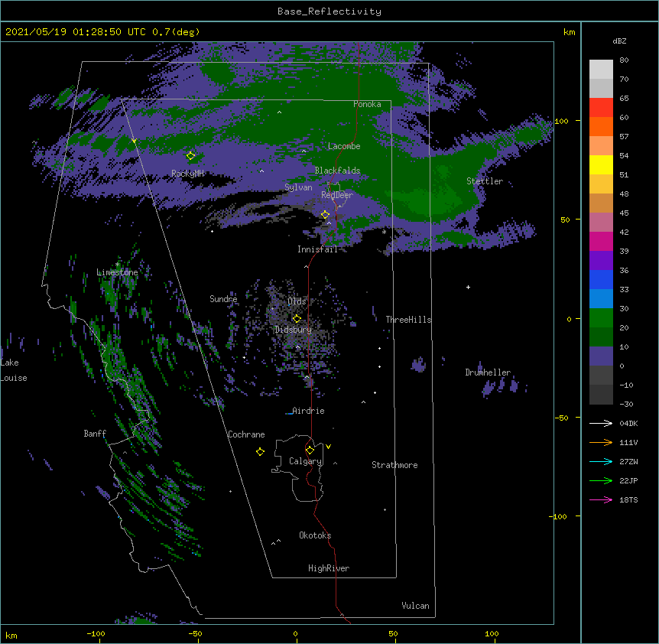
Task: Click the Sylvan label
Action: pos(298,187)
